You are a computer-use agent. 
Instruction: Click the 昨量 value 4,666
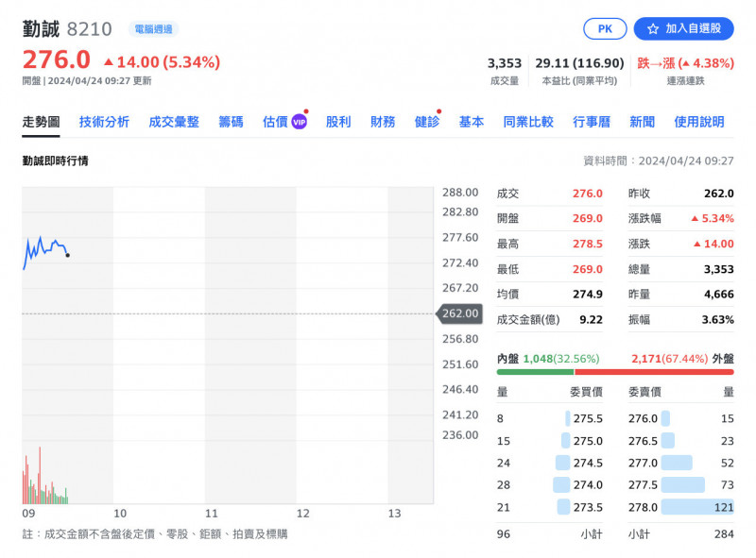click(719, 294)
